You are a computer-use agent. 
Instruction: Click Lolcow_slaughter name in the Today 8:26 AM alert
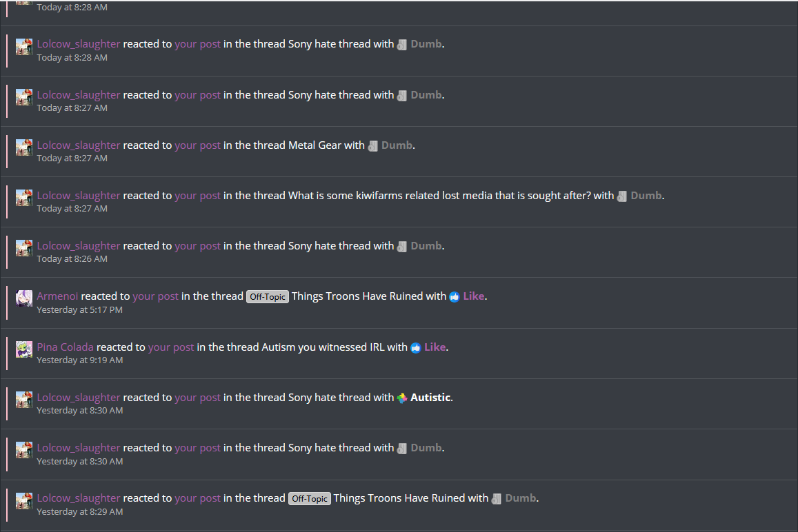pos(79,246)
